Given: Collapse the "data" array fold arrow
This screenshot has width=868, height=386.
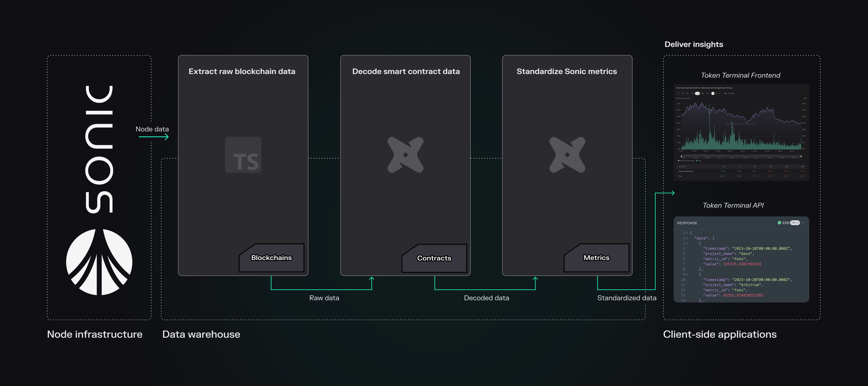Looking at the screenshot, I should click(687, 238).
